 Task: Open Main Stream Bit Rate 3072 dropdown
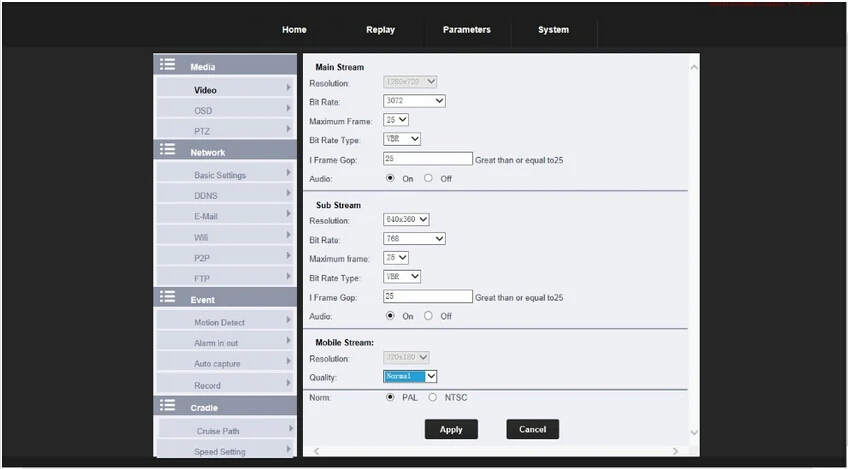point(414,101)
